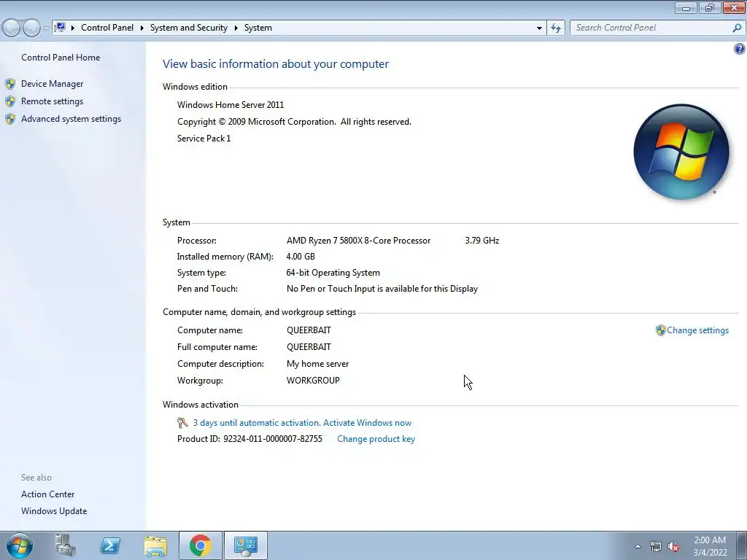Minimize the System window
747x560 pixels.
(686, 7)
